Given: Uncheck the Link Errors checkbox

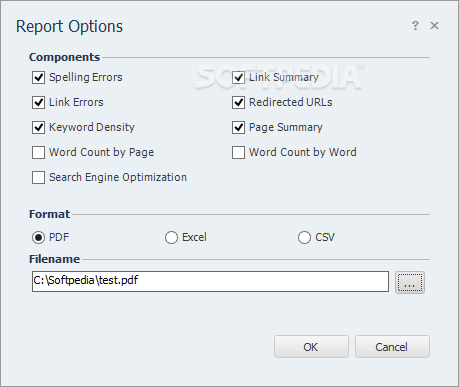Looking at the screenshot, I should click(38, 102).
